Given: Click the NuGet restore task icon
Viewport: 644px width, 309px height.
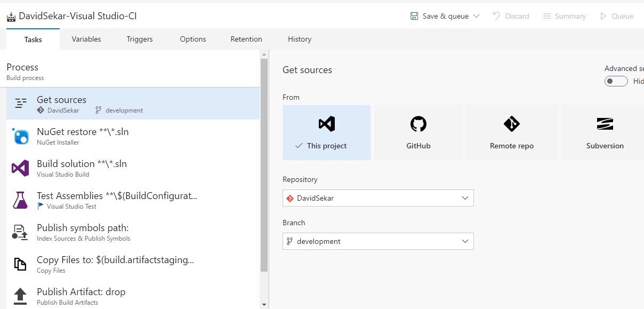Looking at the screenshot, I should pos(21,136).
